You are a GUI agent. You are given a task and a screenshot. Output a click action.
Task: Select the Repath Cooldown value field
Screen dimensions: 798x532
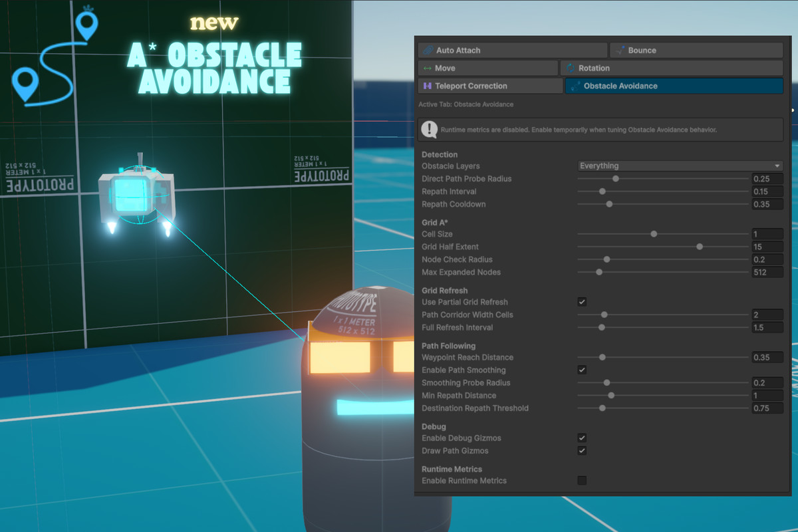click(767, 204)
